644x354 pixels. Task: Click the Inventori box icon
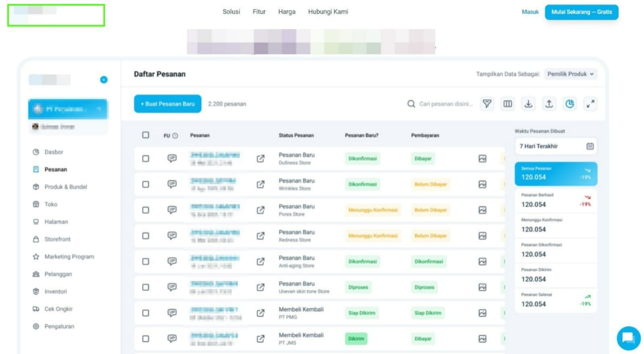point(36,292)
